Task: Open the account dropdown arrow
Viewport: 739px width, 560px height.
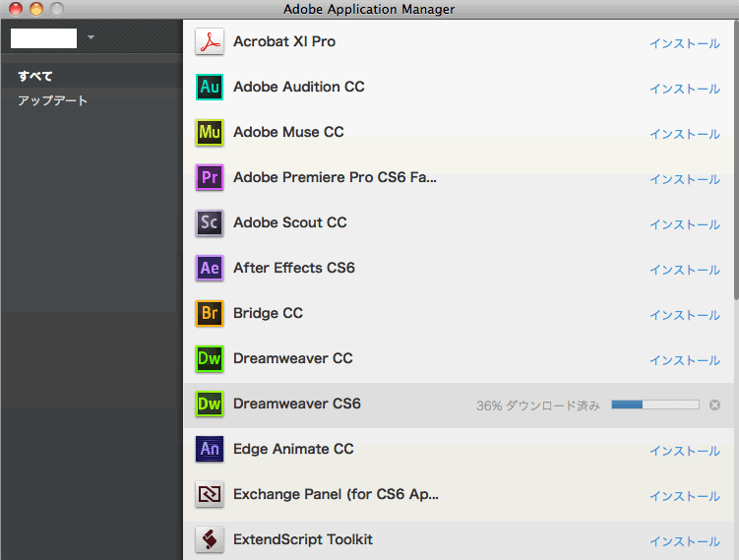Action: (91, 37)
